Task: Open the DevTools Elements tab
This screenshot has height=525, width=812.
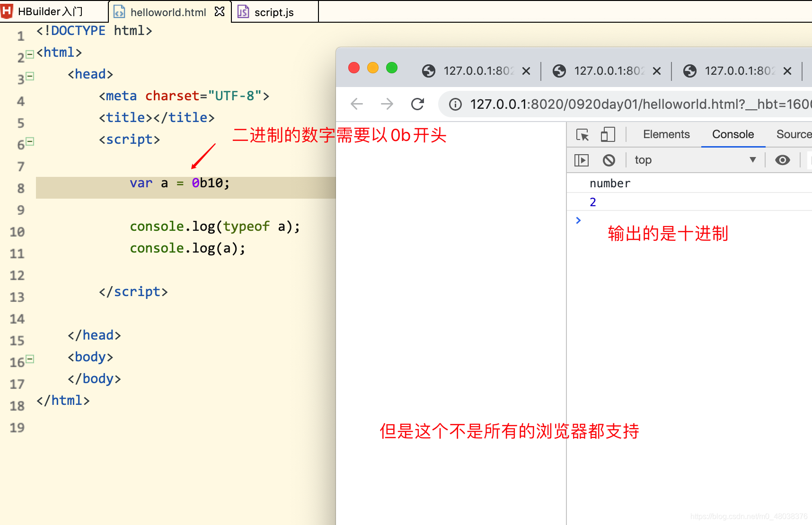Action: (x=666, y=134)
